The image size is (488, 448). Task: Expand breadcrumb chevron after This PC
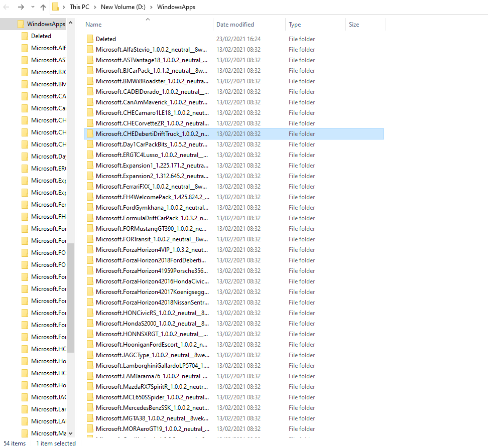click(x=95, y=7)
